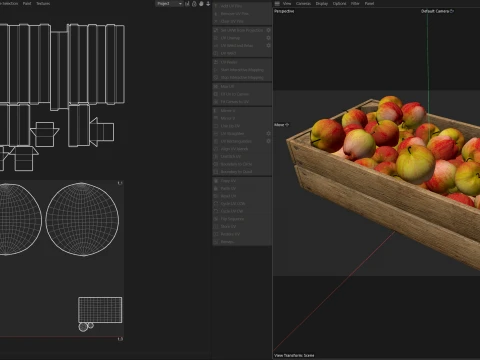Click the UV Weld icon

[216, 53]
